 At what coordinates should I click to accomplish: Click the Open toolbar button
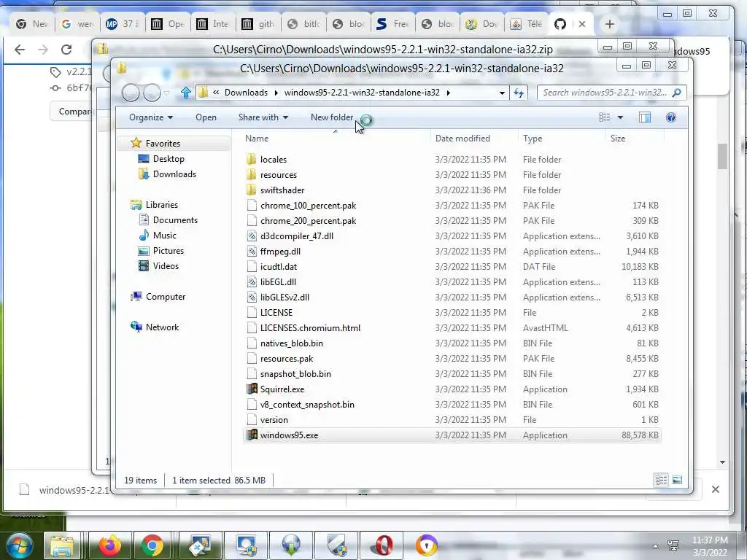point(206,117)
